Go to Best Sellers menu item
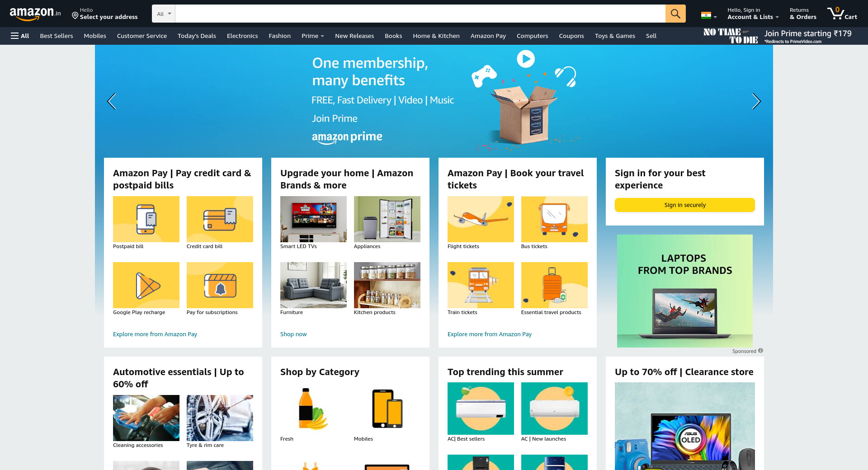Screen dimensions: 868x470 coord(57,36)
